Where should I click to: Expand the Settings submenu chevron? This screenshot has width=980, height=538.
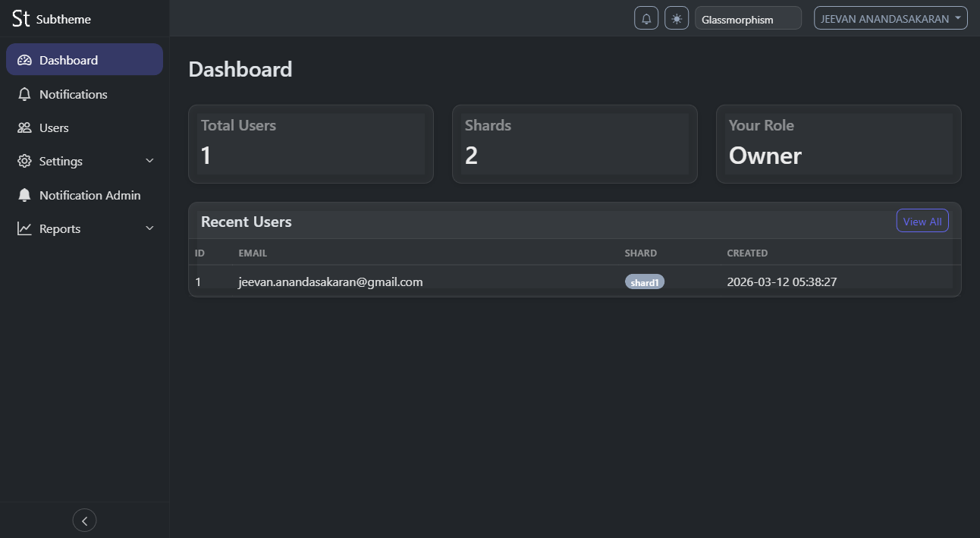pos(149,161)
